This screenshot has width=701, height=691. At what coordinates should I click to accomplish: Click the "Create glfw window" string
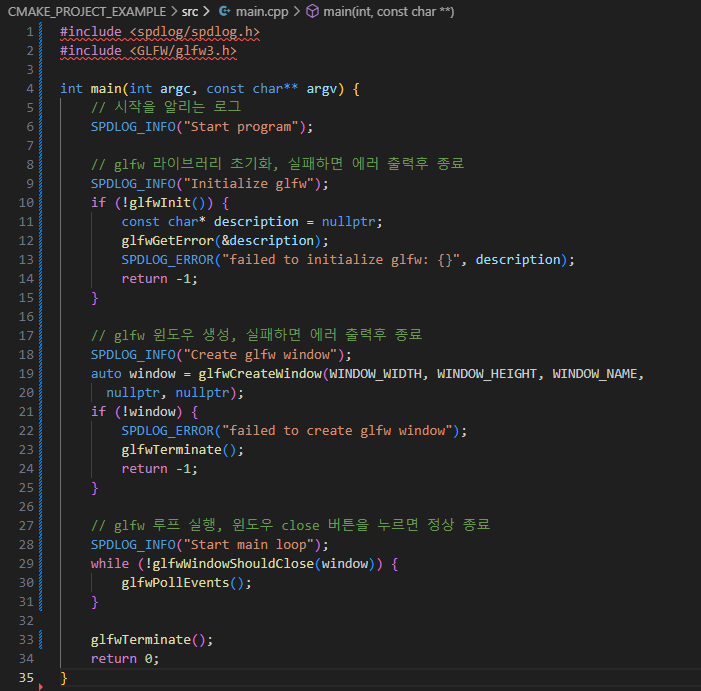[260, 354]
